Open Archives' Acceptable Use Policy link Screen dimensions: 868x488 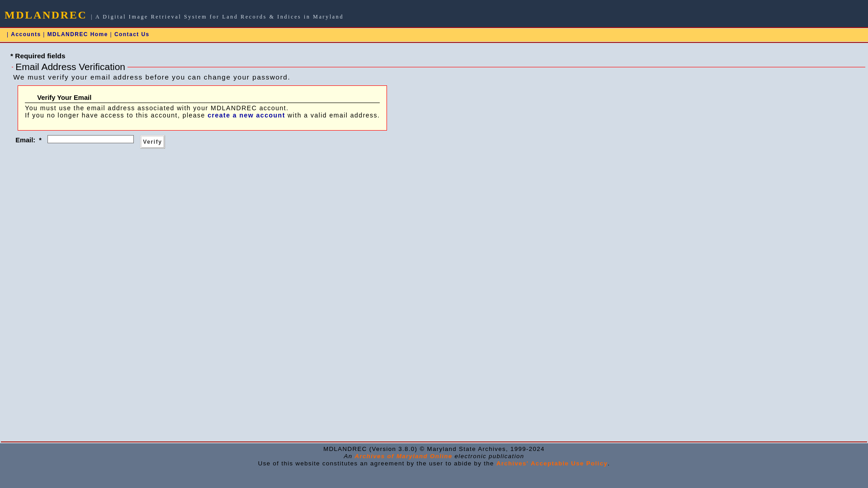(x=552, y=464)
